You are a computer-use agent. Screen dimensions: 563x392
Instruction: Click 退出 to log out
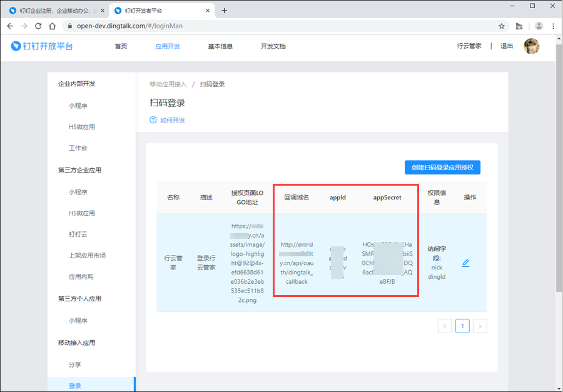(507, 46)
